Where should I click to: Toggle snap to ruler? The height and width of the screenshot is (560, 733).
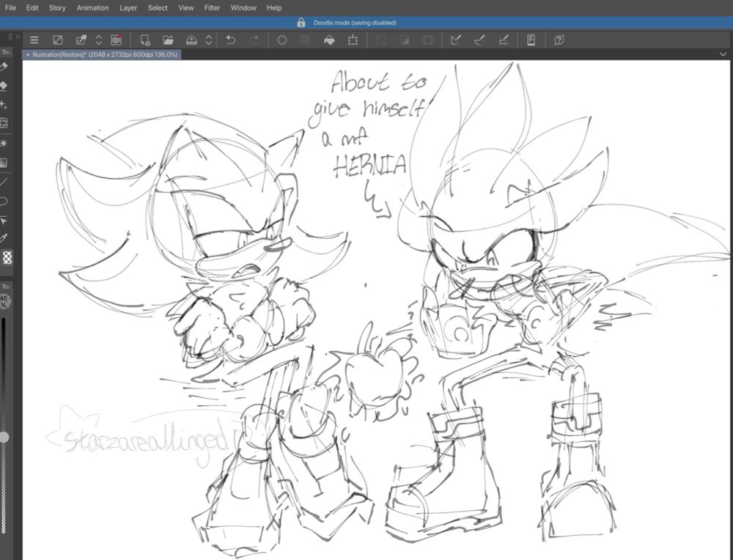pyautogui.click(x=456, y=40)
